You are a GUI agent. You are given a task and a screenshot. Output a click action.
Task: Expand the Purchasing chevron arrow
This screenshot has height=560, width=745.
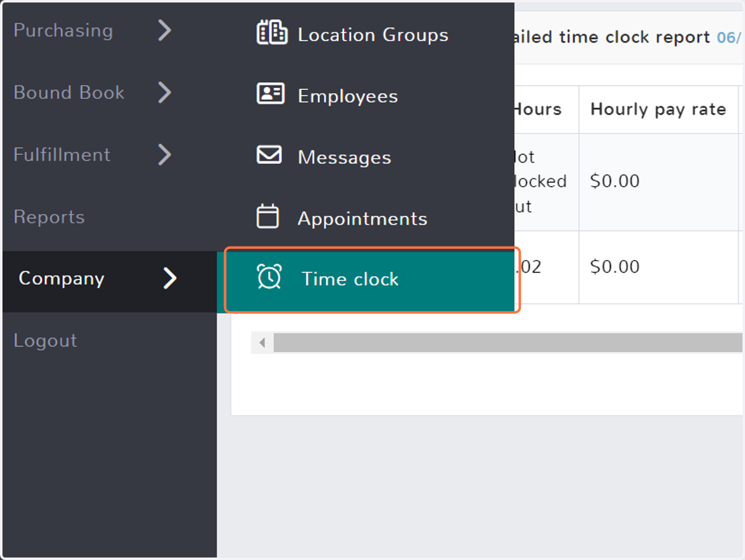(165, 30)
